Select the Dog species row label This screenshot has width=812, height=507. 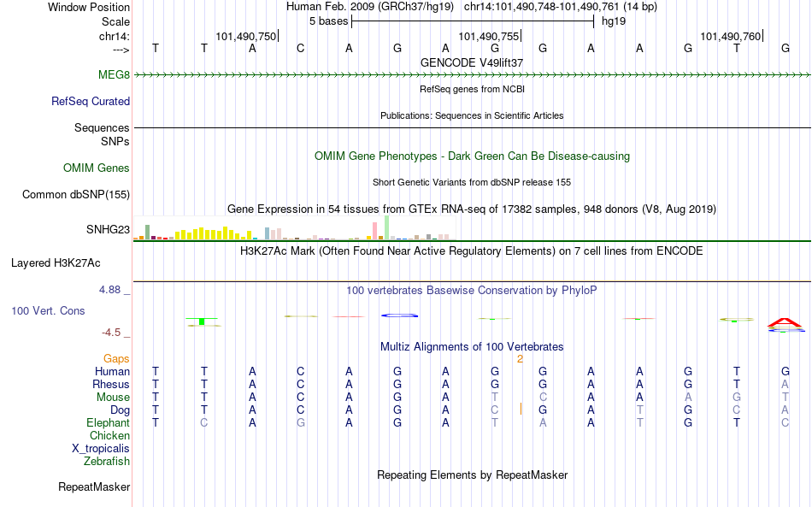pos(120,410)
